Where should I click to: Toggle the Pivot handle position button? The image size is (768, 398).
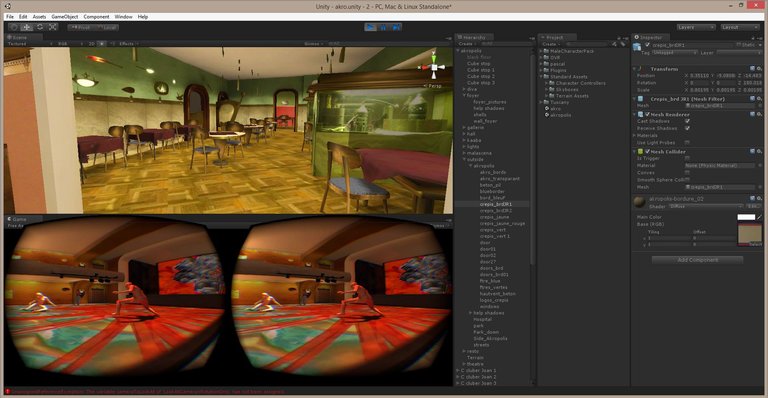click(80, 27)
